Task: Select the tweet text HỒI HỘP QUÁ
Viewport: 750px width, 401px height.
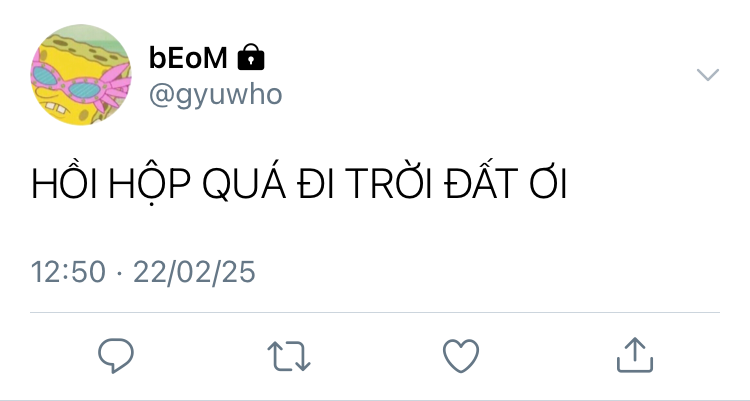Action: click(158, 182)
